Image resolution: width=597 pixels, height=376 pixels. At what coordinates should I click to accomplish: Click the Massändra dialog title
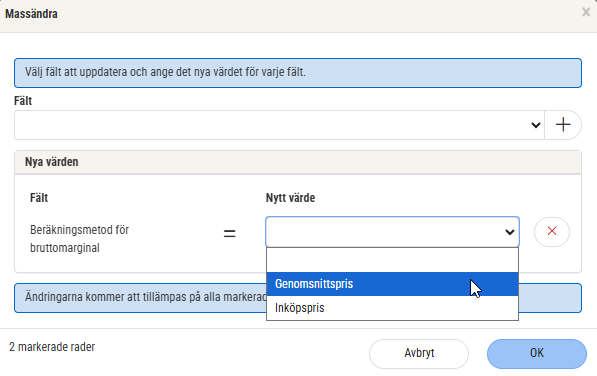31,14
